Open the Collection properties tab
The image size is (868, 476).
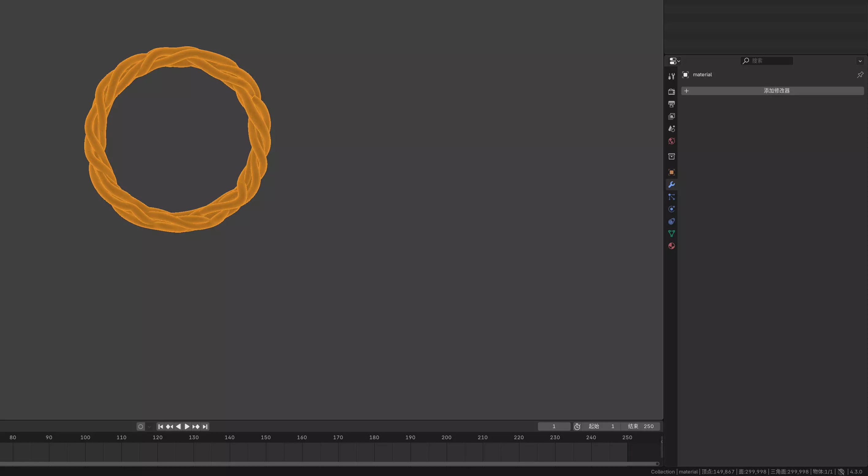click(671, 156)
